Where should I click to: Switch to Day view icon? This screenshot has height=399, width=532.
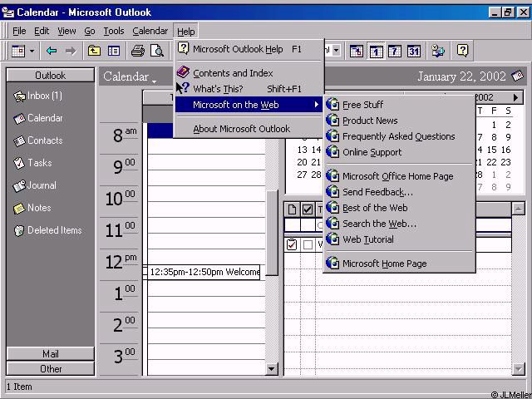click(x=376, y=52)
